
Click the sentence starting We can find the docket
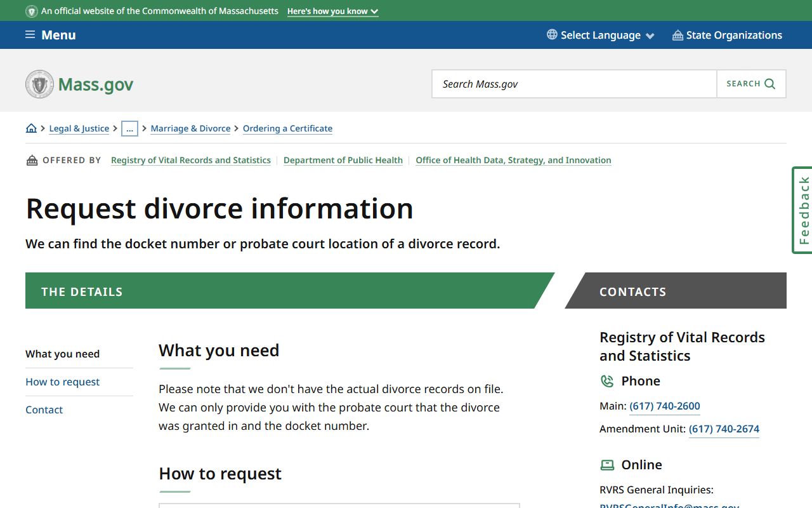[263, 244]
